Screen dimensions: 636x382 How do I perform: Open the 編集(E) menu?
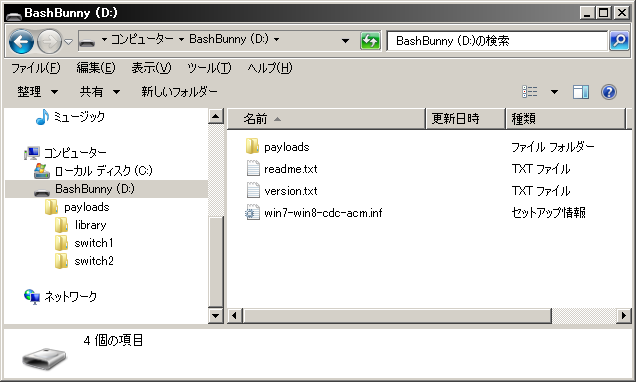click(x=96, y=68)
